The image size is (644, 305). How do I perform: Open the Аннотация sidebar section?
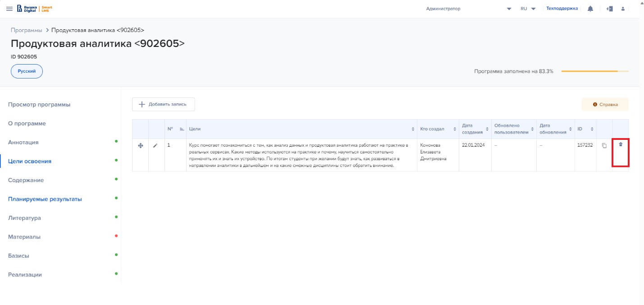click(23, 143)
